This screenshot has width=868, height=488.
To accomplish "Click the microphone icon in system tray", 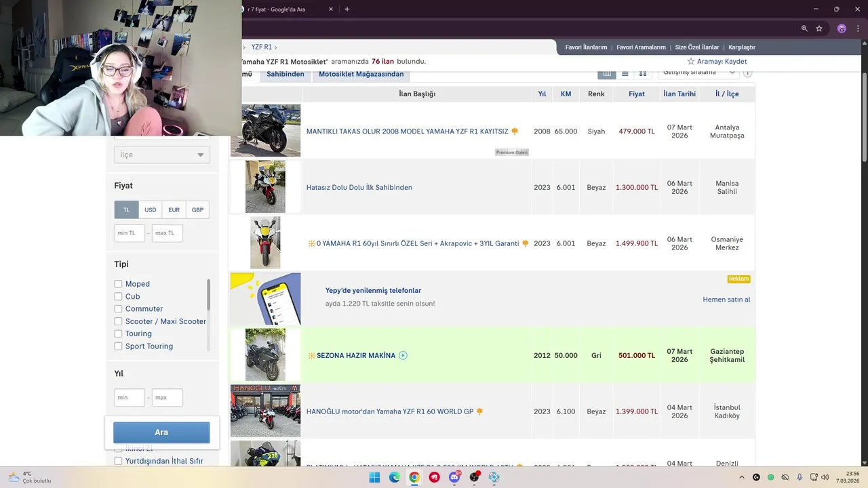I will point(800,477).
